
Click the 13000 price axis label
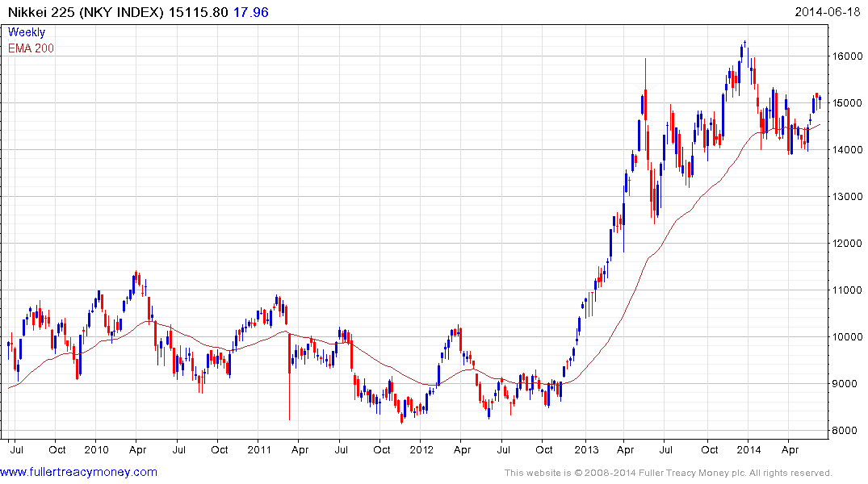coord(847,196)
